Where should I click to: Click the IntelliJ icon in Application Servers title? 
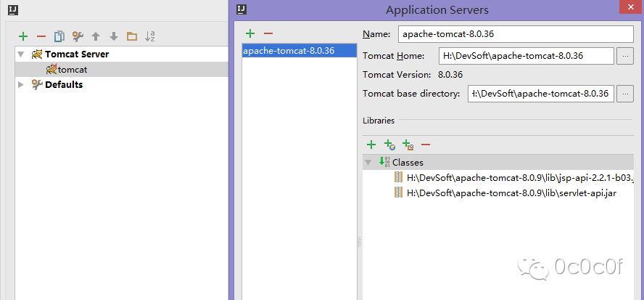241,9
